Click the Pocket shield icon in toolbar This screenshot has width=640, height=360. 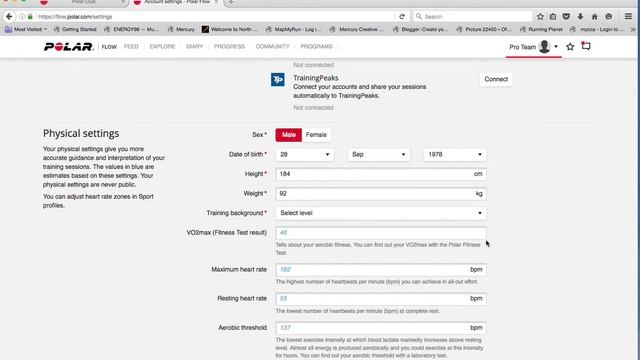pyautogui.click(x=566, y=17)
